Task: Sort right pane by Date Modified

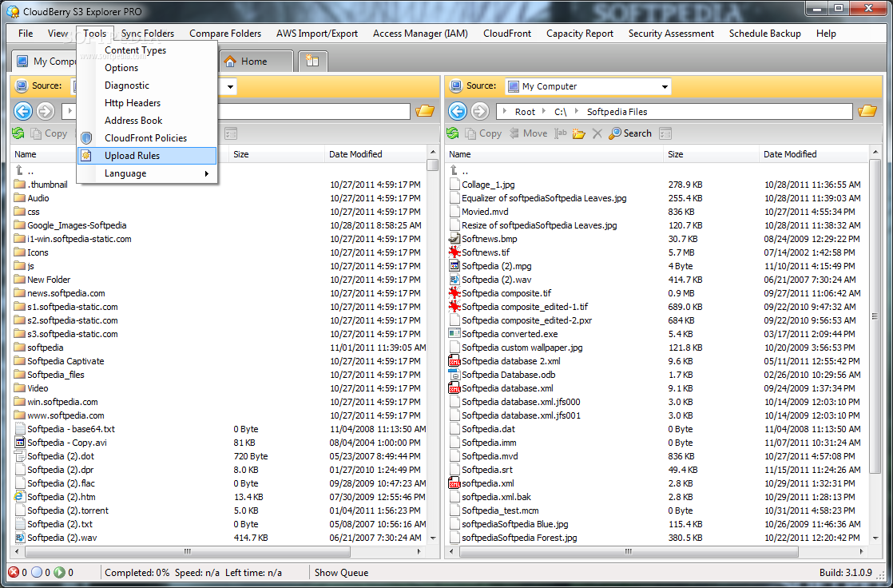Action: coord(814,154)
